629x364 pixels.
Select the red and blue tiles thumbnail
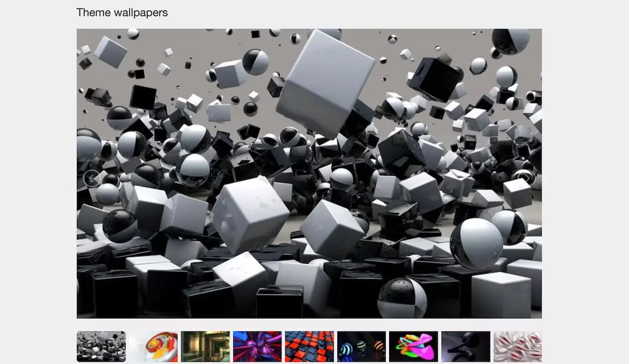point(310,346)
